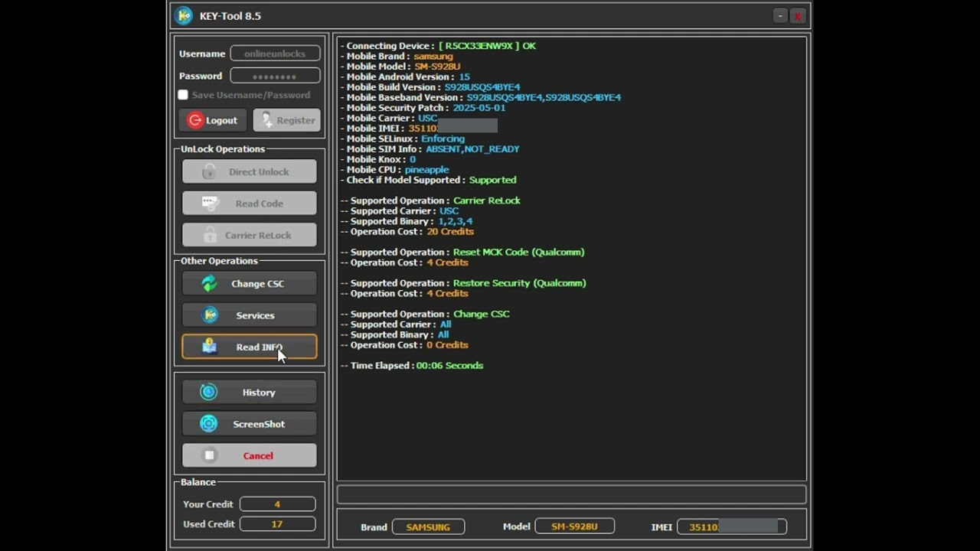Viewport: 980px width, 551px height.
Task: Click the SELinux value 'Enforcing'
Action: pos(443,139)
